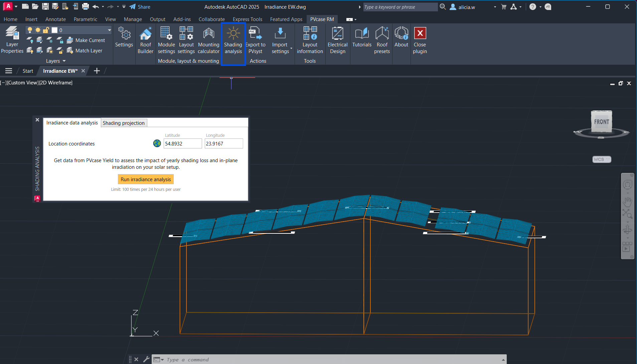Open the AutoCAD application menu (A logo)
The width and height of the screenshot is (637, 364).
coord(8,6)
